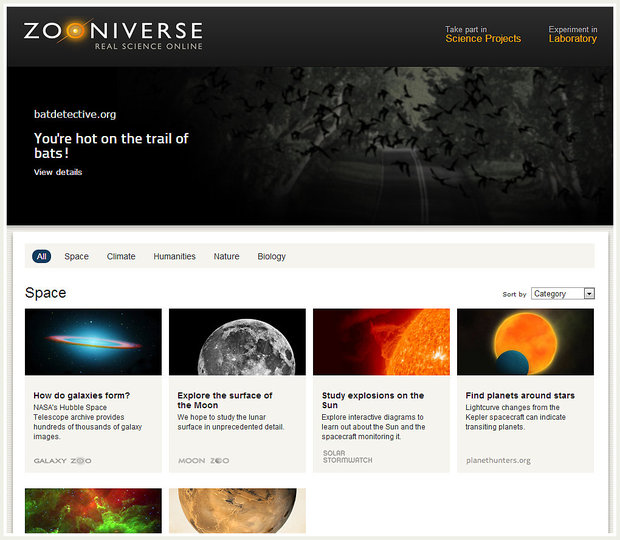Show Humanities projects
The image size is (620, 540).
174,256
